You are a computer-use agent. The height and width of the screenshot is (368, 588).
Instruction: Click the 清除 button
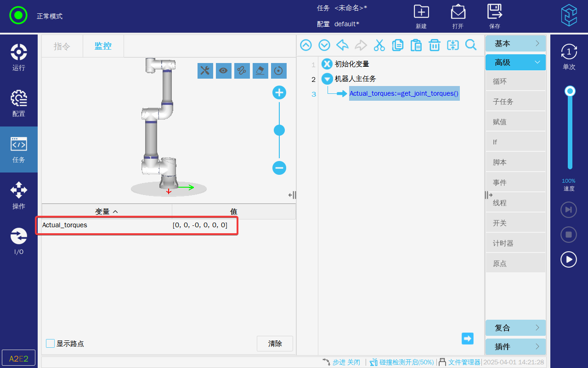tap(275, 344)
